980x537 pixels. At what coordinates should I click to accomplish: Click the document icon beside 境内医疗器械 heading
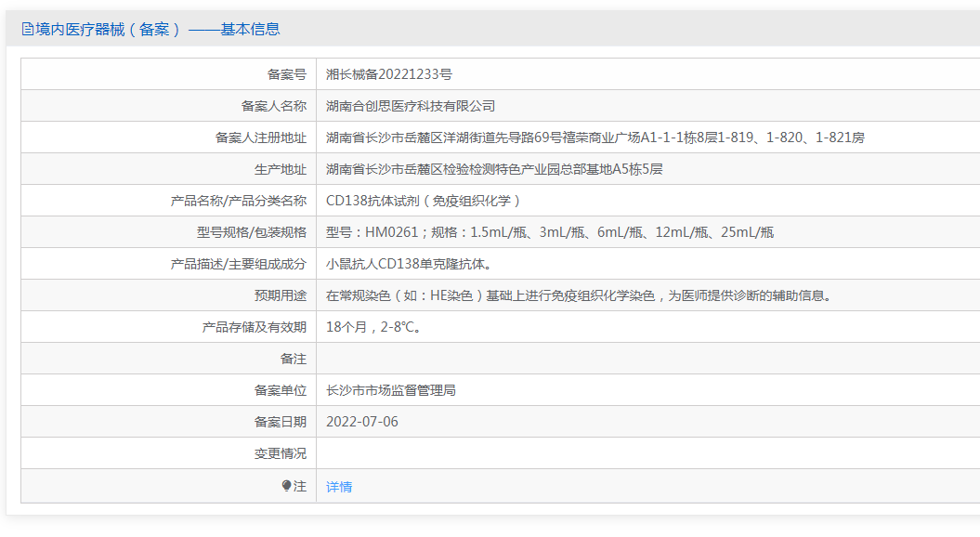pyautogui.click(x=28, y=29)
